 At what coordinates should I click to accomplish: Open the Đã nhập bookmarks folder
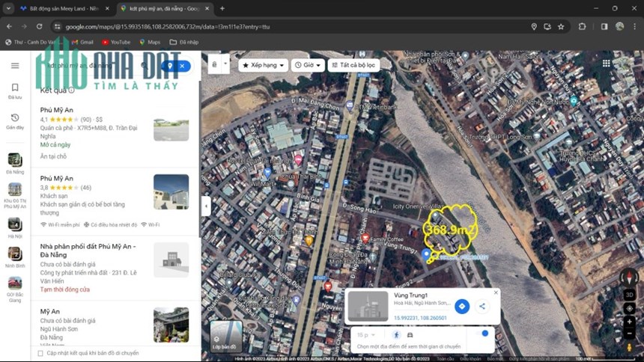(x=184, y=42)
